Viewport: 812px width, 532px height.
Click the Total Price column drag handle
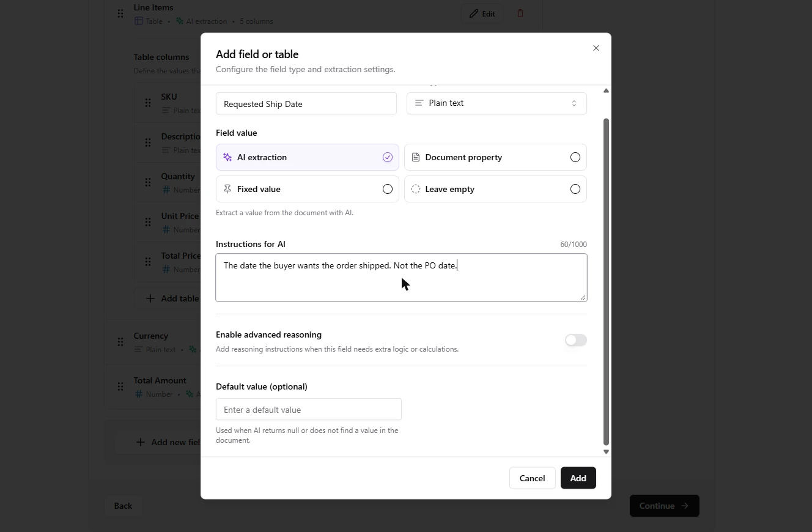coord(148,262)
